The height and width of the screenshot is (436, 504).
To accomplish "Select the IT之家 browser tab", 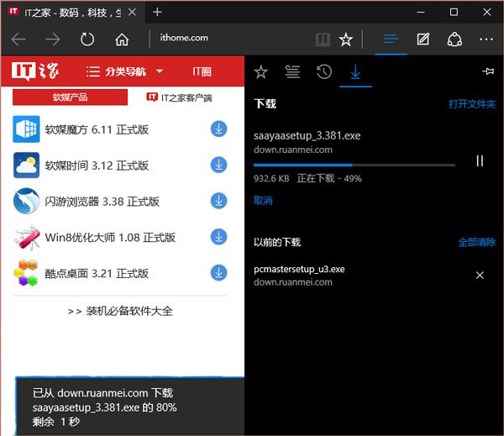I will click(73, 13).
